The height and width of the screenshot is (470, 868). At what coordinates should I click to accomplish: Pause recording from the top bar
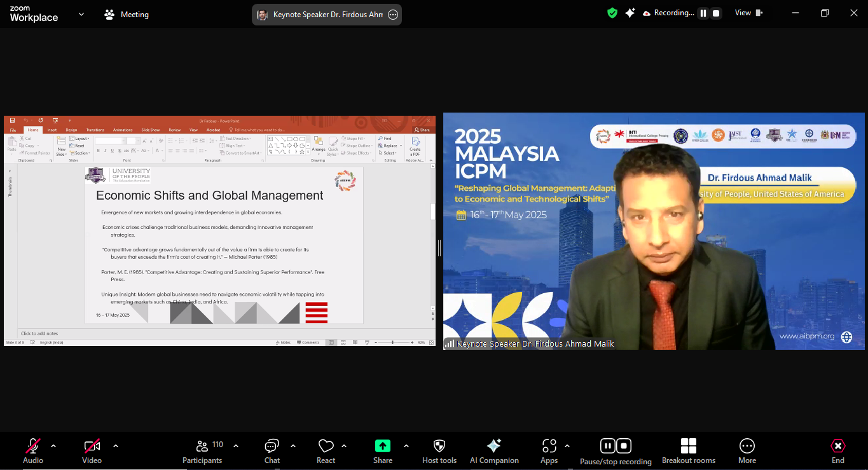pyautogui.click(x=703, y=13)
